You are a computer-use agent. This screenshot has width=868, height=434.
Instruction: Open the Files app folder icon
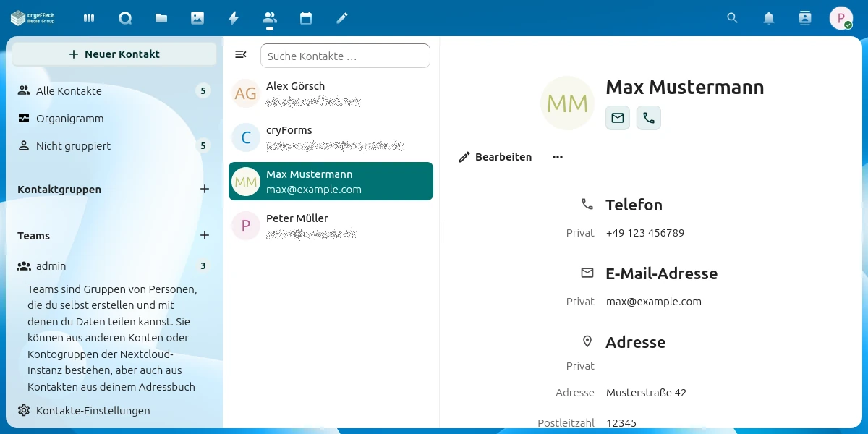tap(161, 18)
